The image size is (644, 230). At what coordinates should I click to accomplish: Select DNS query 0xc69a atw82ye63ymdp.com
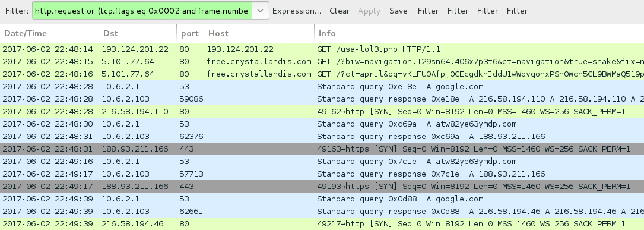(322, 124)
